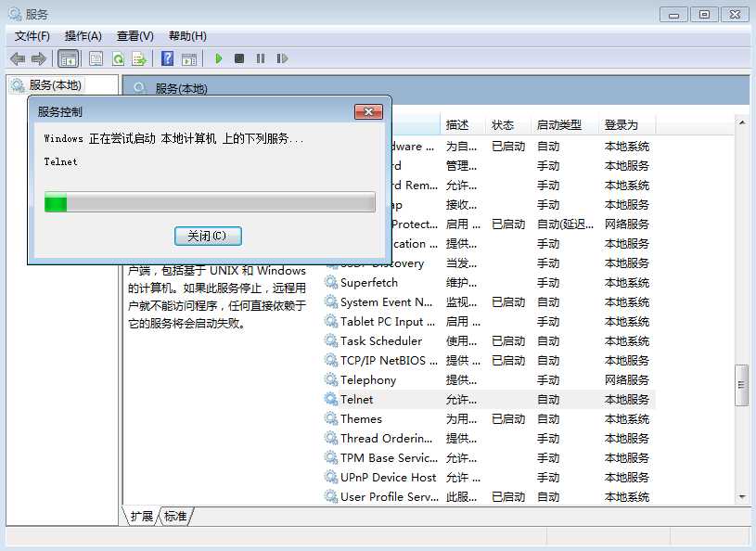The image size is (756, 551).
Task: Open the 操作(A) menu
Action: tap(83, 36)
